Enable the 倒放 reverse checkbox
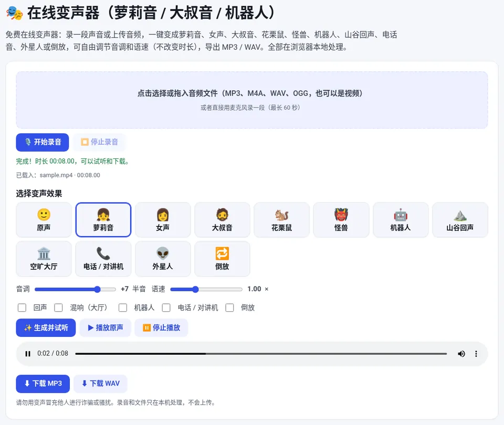Viewport: 504px width, 425px height. pyautogui.click(x=229, y=308)
